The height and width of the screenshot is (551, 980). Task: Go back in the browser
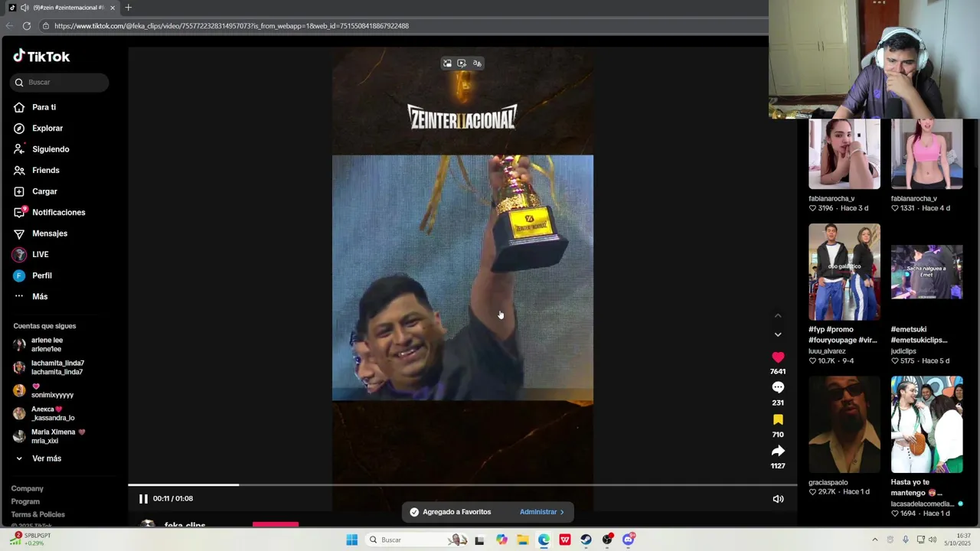(x=8, y=26)
